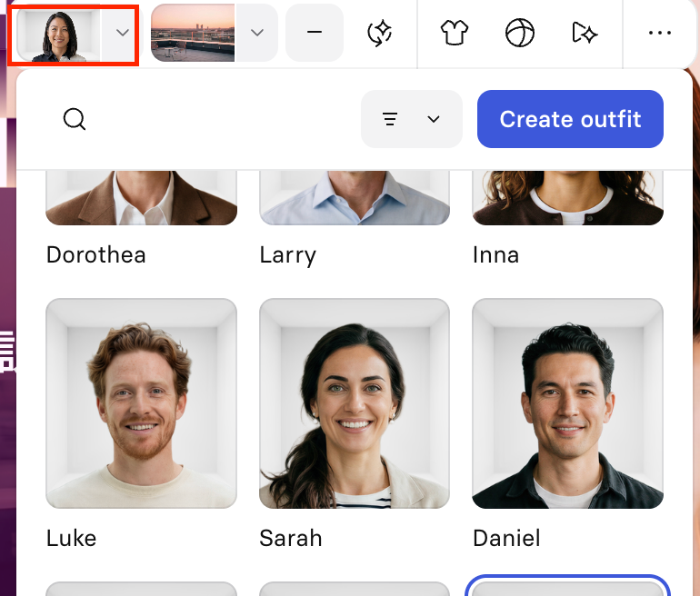This screenshot has width=700, height=596.
Task: Click the Daniel name label
Action: click(506, 538)
